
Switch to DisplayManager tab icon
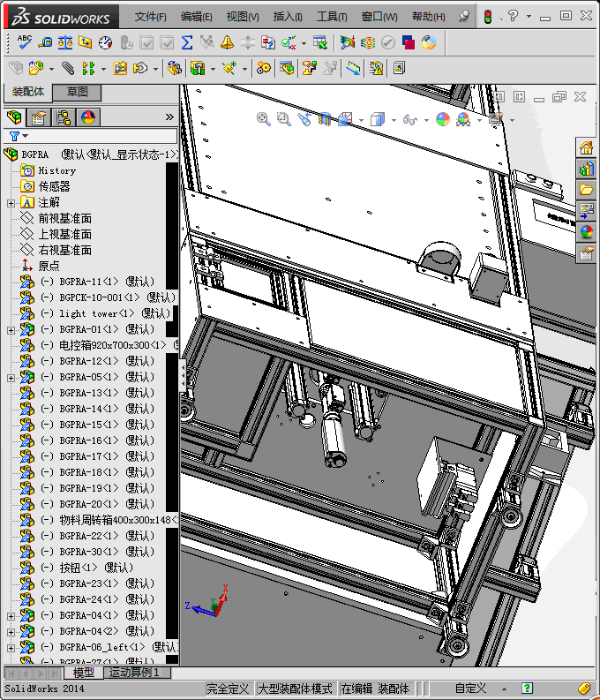[88, 117]
